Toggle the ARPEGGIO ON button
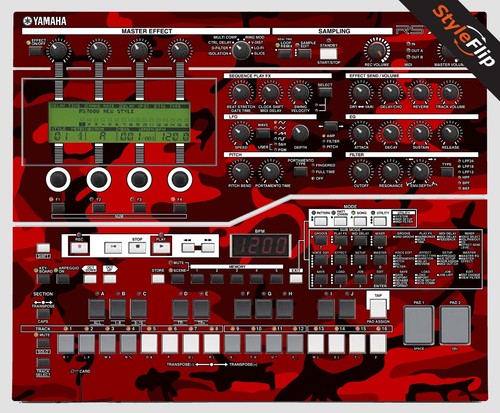This screenshot has width=500, height=413. click(x=63, y=279)
